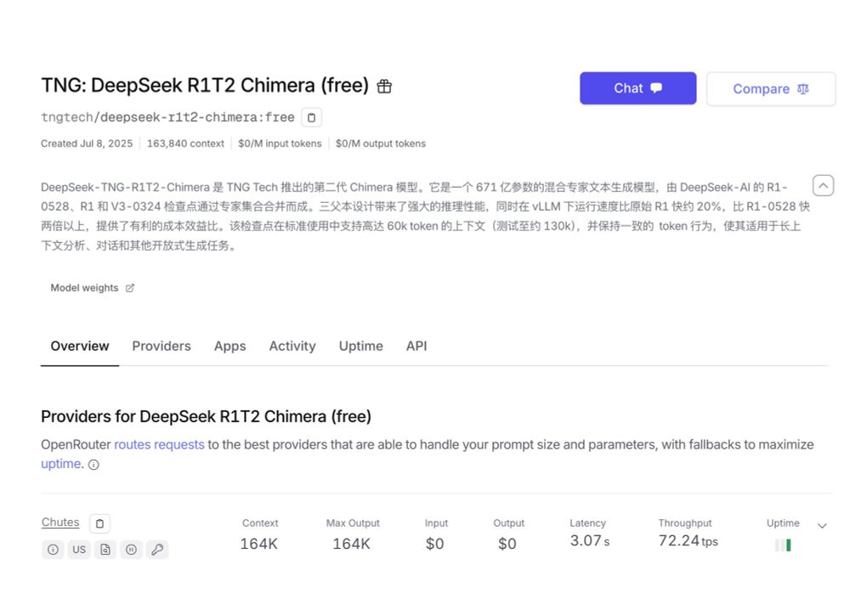This screenshot has height=616, width=850.
Task: Click the 164K Context value
Action: tap(258, 544)
